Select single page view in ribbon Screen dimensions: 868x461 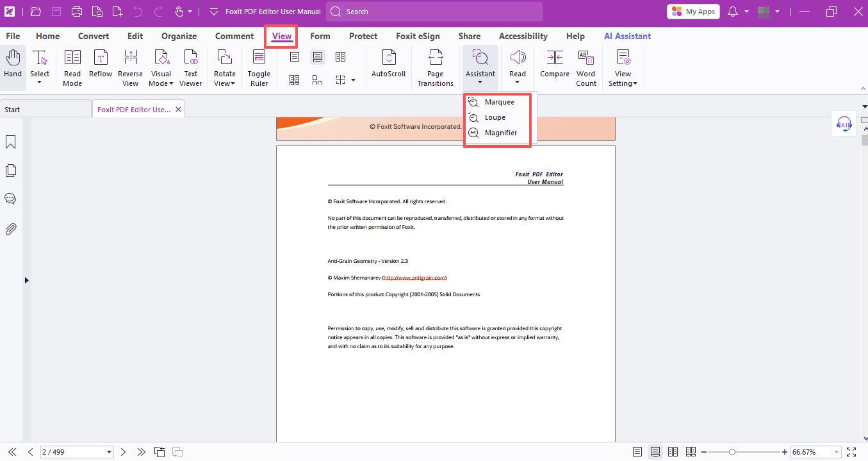pyautogui.click(x=294, y=57)
